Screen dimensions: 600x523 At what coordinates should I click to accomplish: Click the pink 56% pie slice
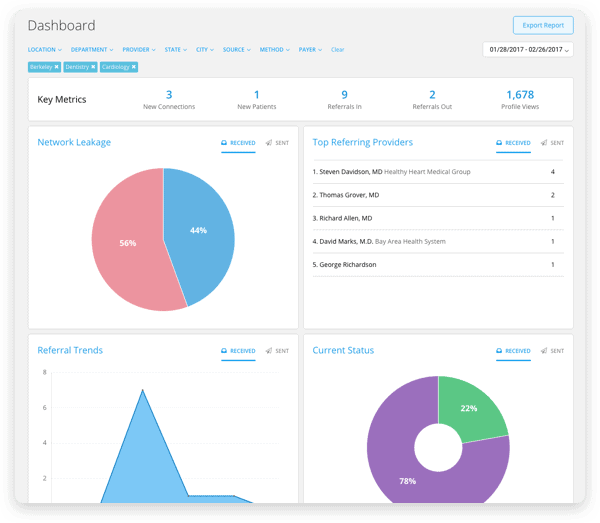tap(127, 243)
